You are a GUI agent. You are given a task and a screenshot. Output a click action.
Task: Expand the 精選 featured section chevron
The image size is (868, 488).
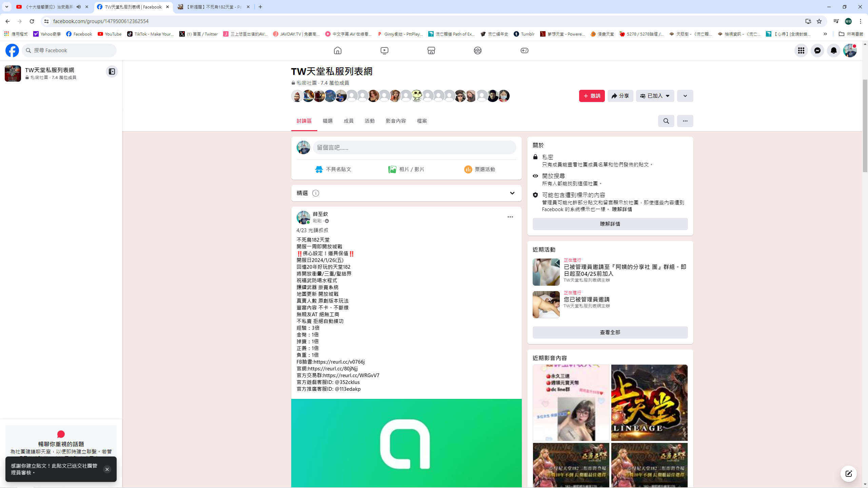tap(512, 193)
